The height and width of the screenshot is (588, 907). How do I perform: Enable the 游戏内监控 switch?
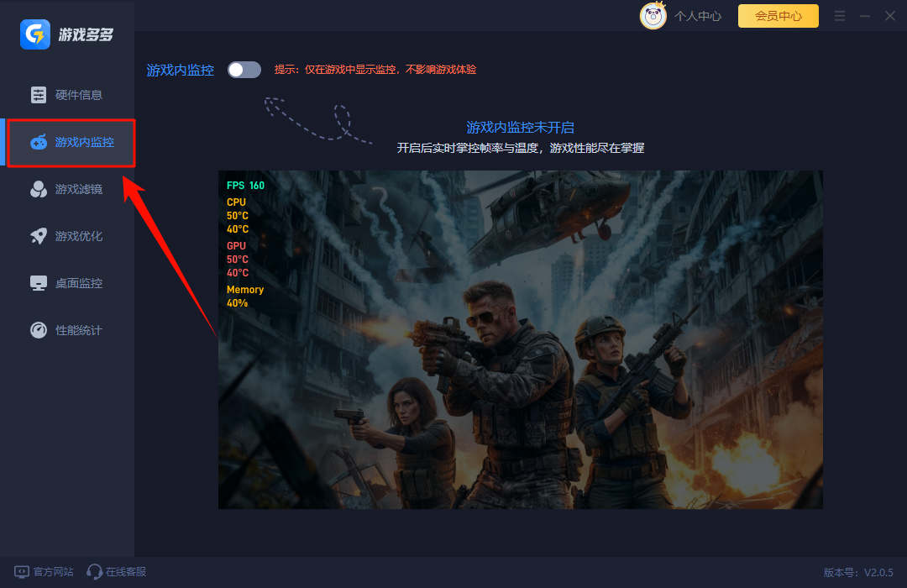pyautogui.click(x=244, y=70)
